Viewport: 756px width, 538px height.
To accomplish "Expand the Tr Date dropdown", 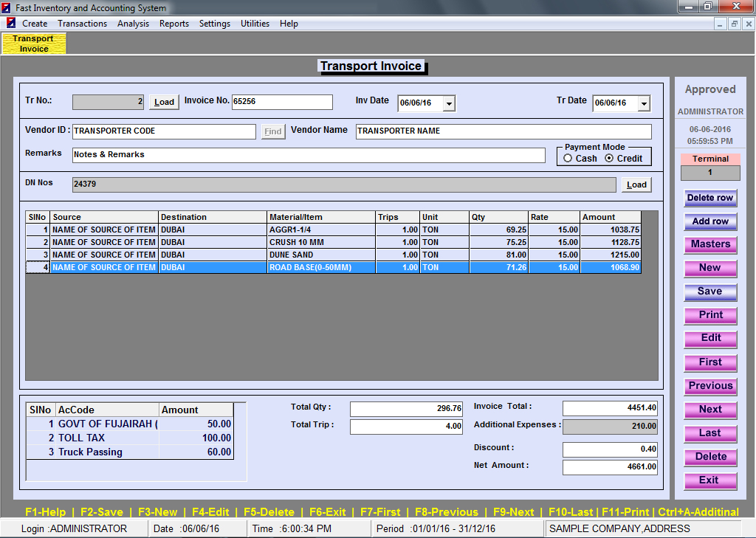I will (x=644, y=103).
